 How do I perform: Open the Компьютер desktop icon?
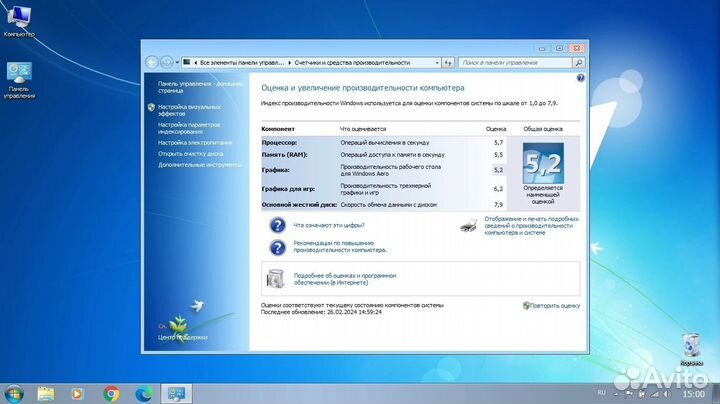coord(19,21)
